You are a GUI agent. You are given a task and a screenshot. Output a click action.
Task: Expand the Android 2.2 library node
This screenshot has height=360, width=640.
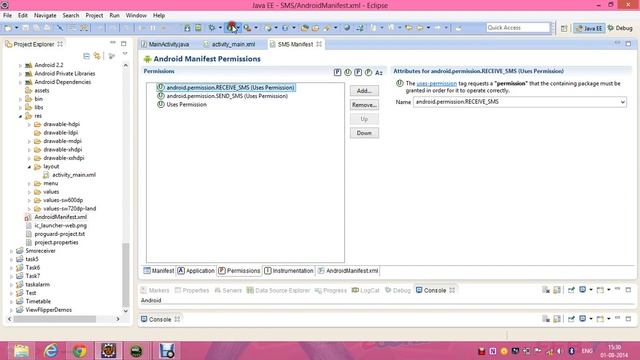20,65
